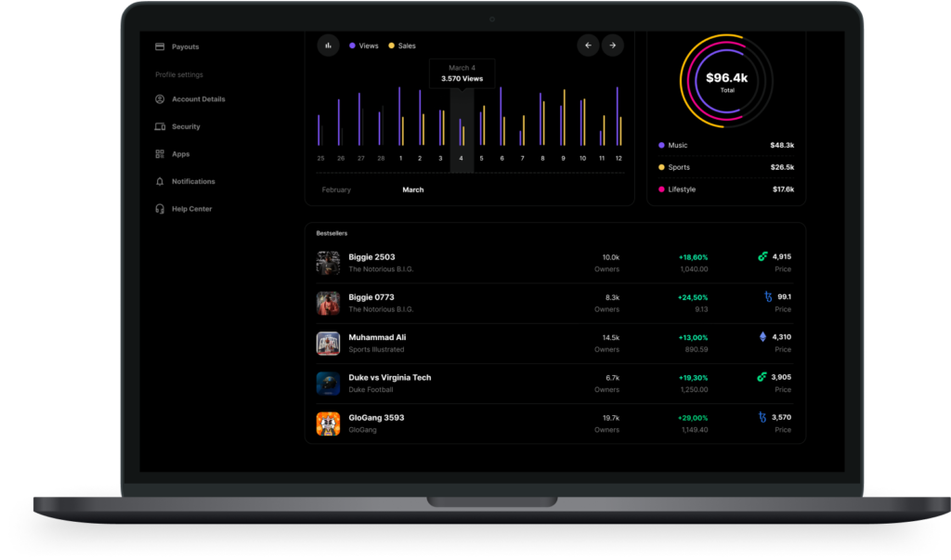
Task: Click the 19.7k Owners count
Action: pyautogui.click(x=611, y=417)
